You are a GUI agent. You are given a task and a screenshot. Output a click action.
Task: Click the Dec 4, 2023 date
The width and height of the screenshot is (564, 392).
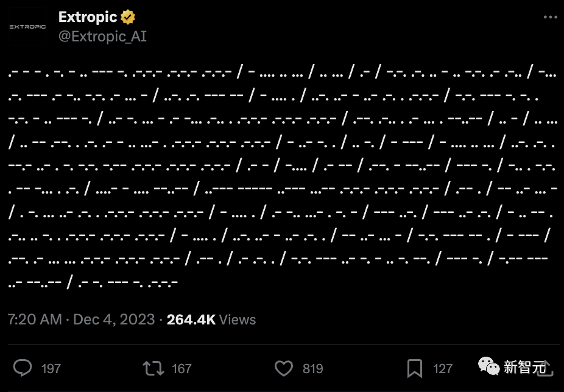pyautogui.click(x=114, y=320)
